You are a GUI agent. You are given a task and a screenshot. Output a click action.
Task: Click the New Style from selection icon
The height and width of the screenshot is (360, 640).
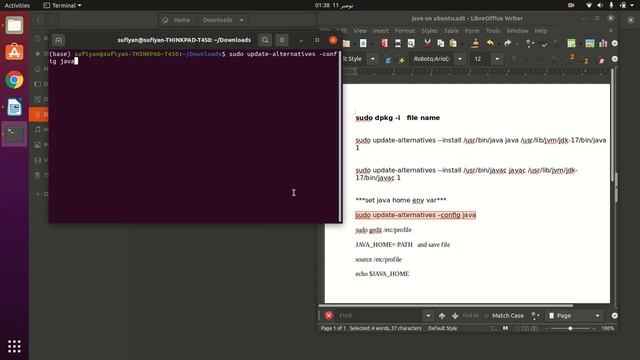[402, 60]
